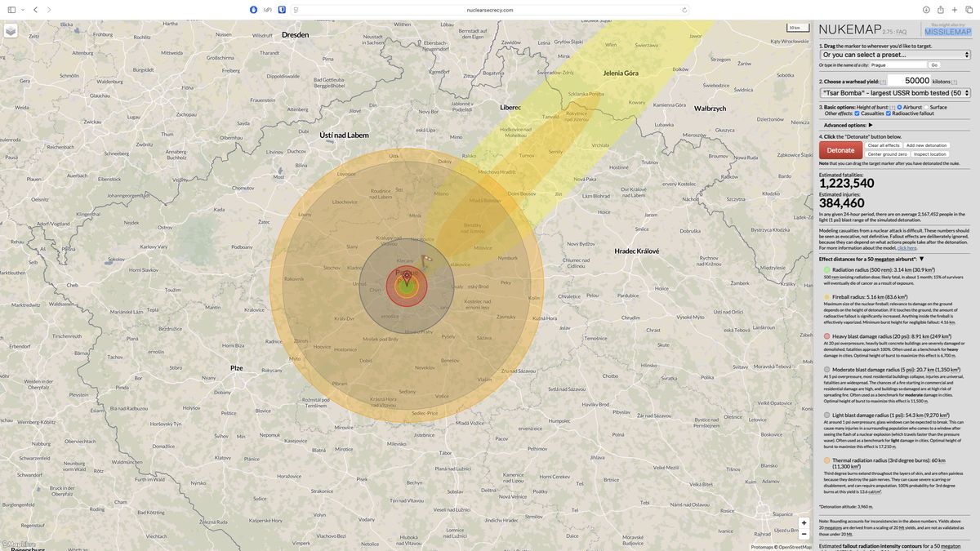Click the yellow Fireball radius swatch
This screenshot has width=980, height=551.
826,297
